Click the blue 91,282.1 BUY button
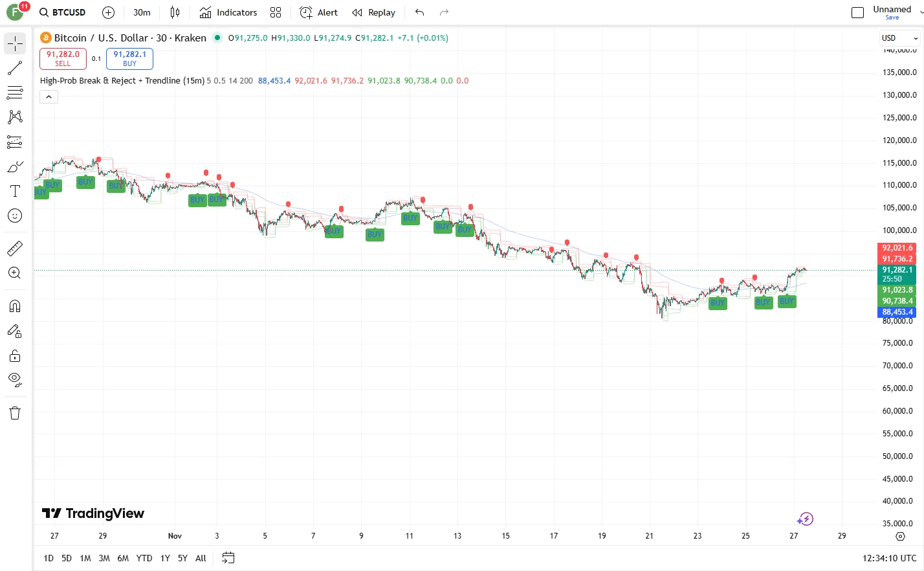Image resolution: width=924 pixels, height=571 pixels. 129,59
